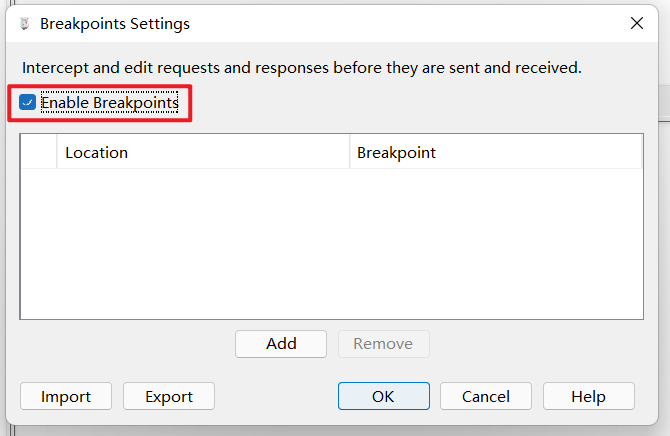Viewport: 670px width, 436px height.
Task: Click the narrow blank first column header
Action: click(x=38, y=153)
